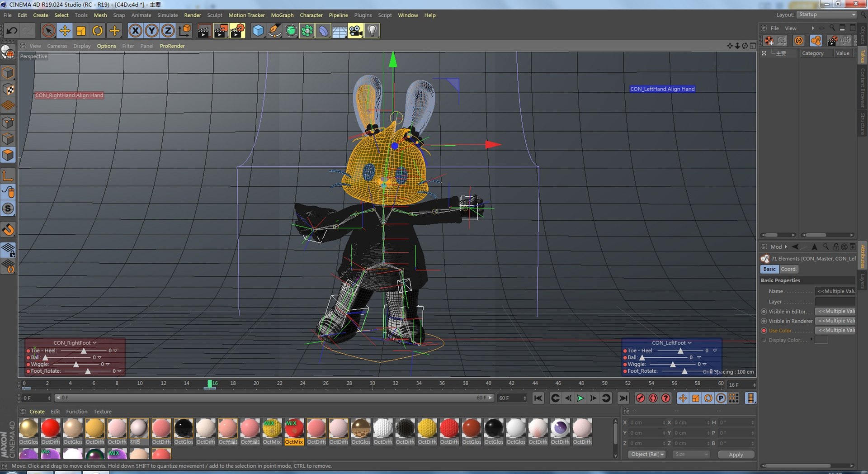Viewport: 868px width, 474px height.
Task: Select the OctMix material labeled orange
Action: [x=294, y=431]
